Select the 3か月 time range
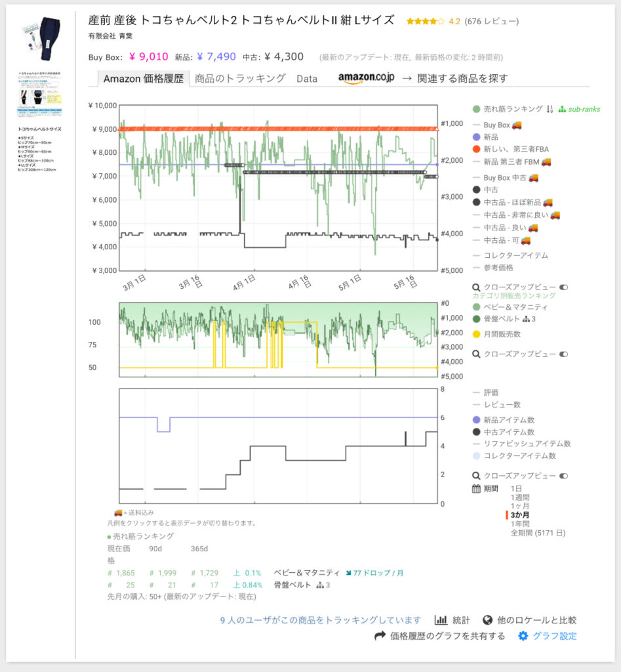Viewport: 621px width, 672px height. point(519,514)
